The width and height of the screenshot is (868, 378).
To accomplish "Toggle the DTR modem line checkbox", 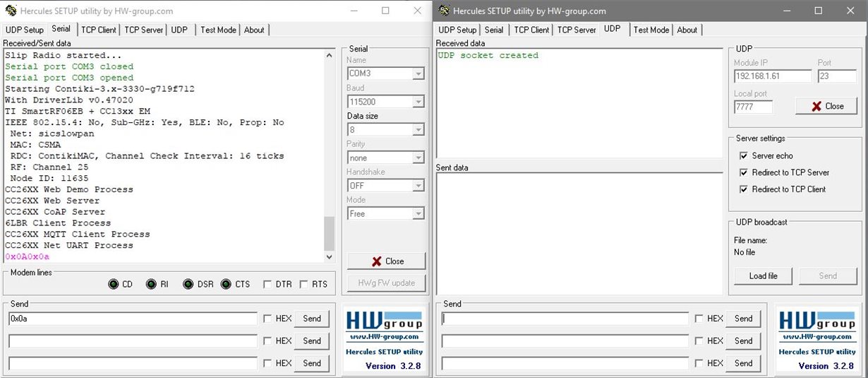I will click(267, 284).
